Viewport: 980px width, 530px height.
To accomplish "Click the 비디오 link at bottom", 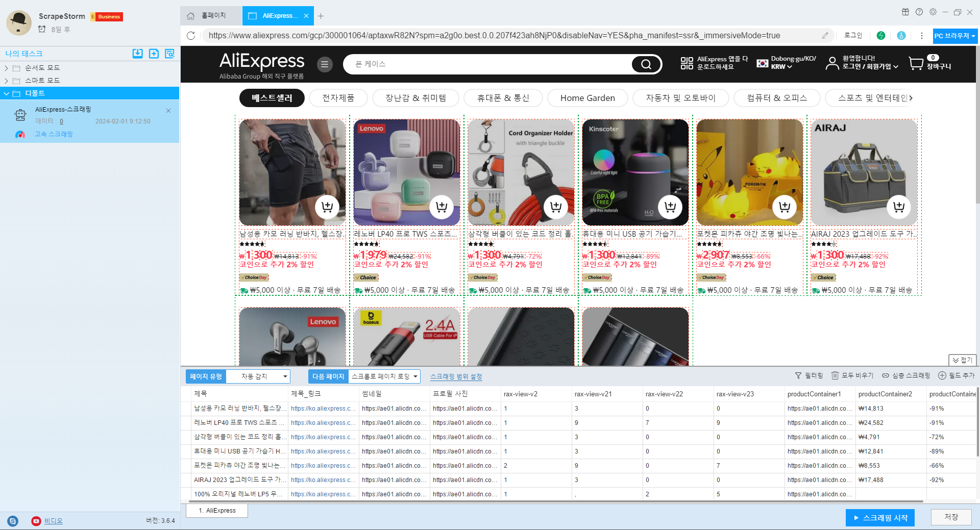I will point(53,521).
